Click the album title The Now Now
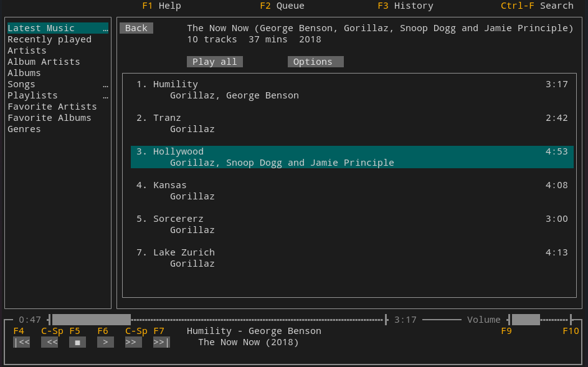 point(380,29)
